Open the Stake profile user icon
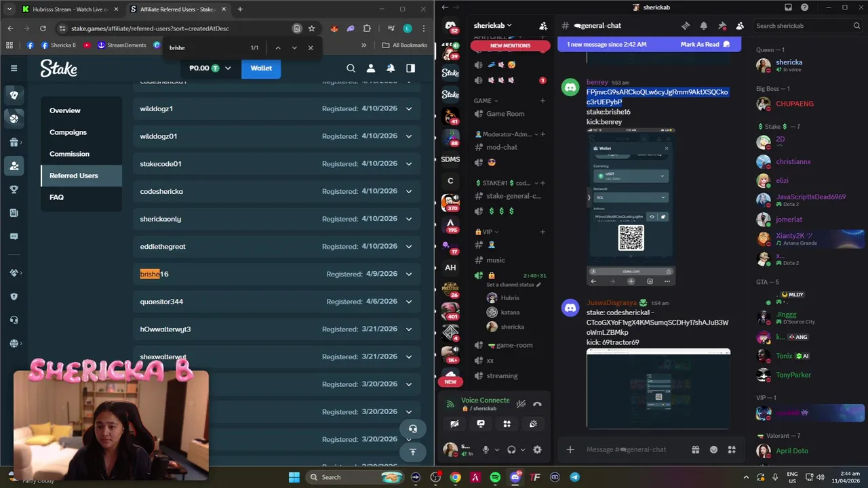 [x=371, y=68]
